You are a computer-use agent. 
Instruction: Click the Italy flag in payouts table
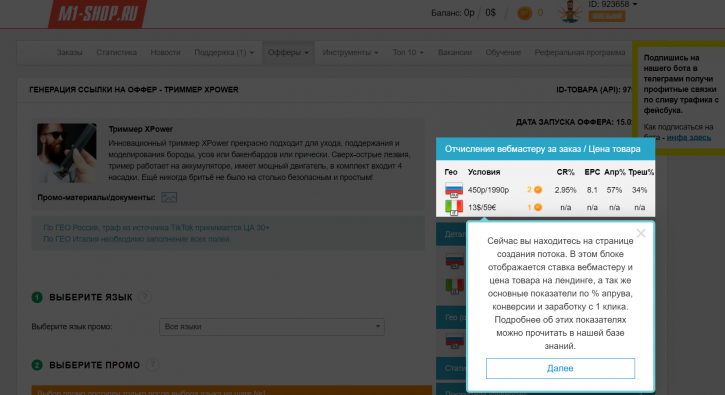pyautogui.click(x=454, y=207)
